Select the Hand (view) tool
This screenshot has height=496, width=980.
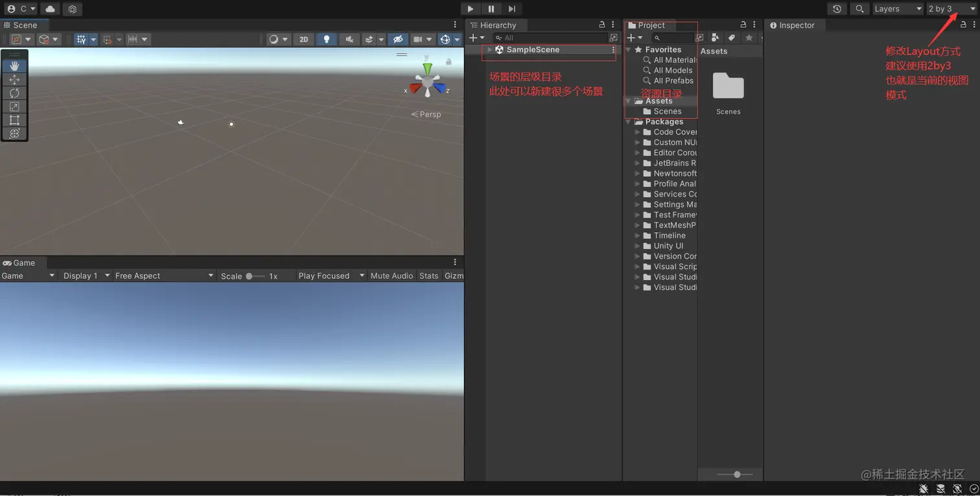point(14,66)
